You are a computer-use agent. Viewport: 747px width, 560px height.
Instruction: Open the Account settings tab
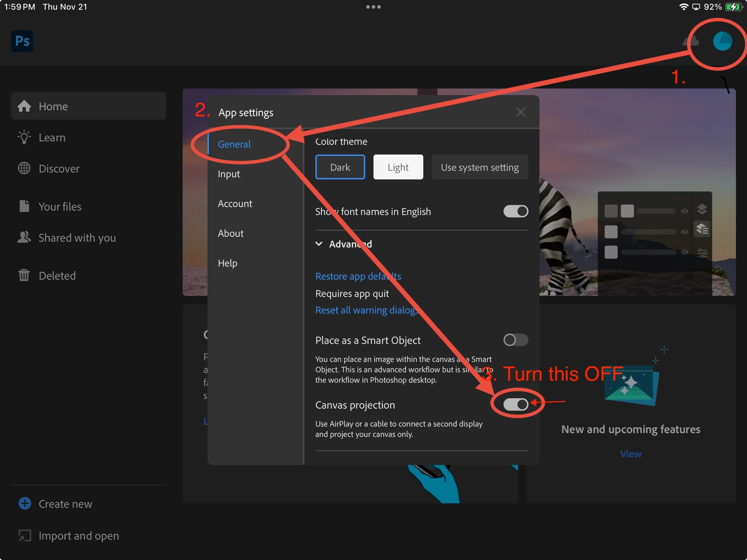click(x=235, y=204)
